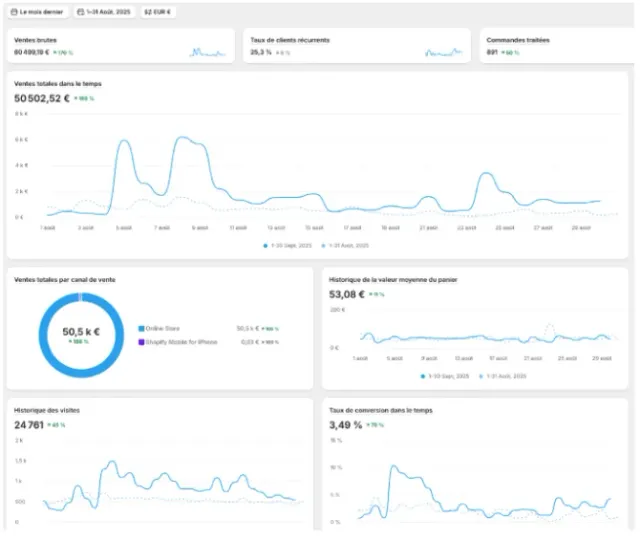Select the Online Store channel row label
Screen dimensions: 640x540
[x=162, y=329]
